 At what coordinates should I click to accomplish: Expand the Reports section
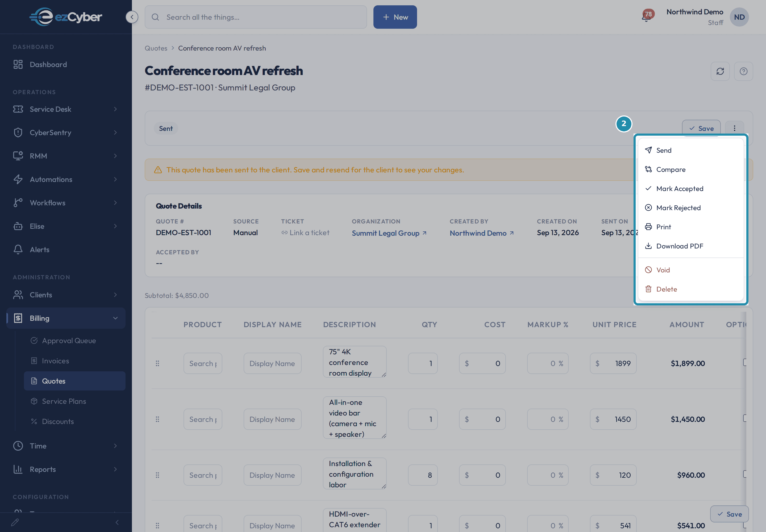tap(66, 469)
